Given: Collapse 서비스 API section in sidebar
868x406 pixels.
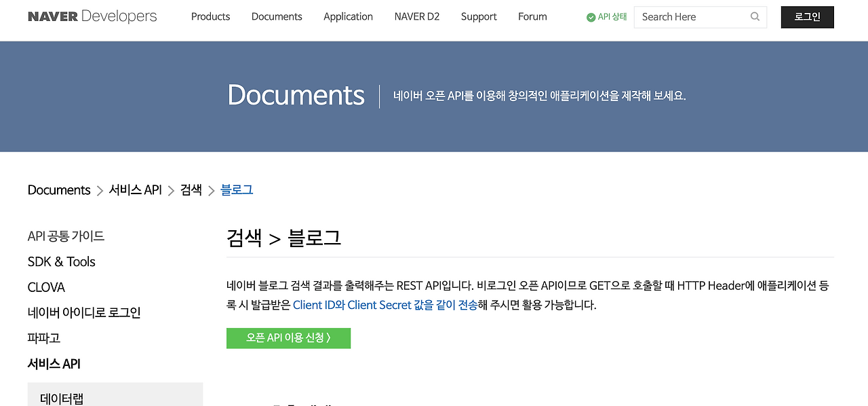Looking at the screenshot, I should 54,364.
